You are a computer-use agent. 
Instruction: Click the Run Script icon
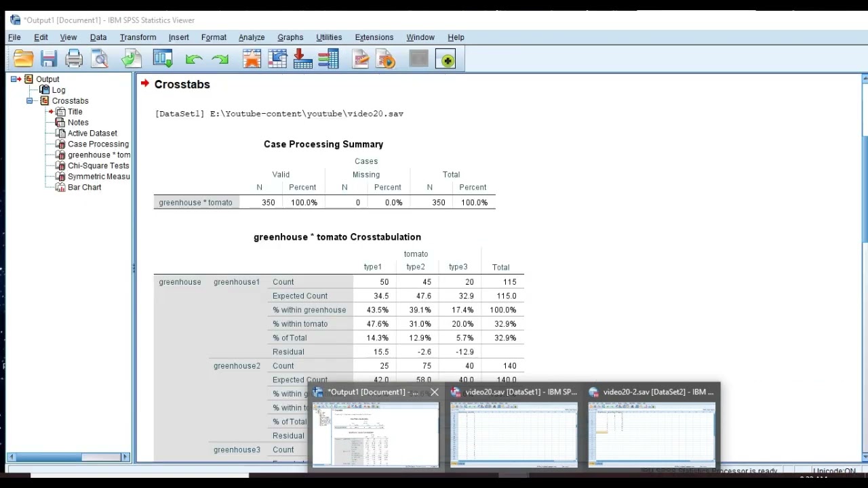[387, 60]
